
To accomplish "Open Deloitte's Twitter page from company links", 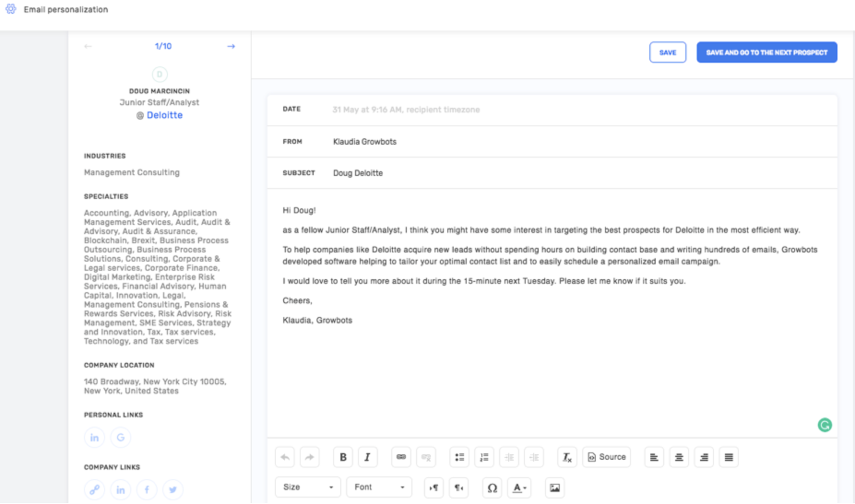I will 173,490.
